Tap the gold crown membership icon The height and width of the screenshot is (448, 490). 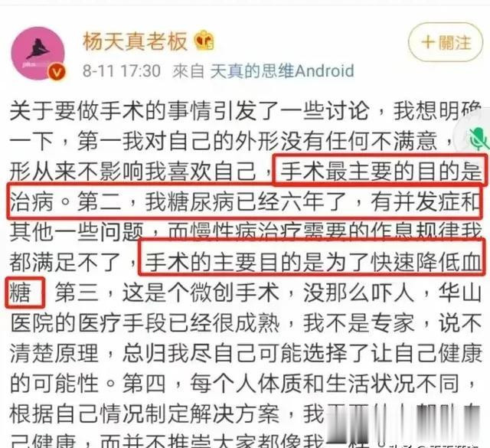tap(204, 41)
